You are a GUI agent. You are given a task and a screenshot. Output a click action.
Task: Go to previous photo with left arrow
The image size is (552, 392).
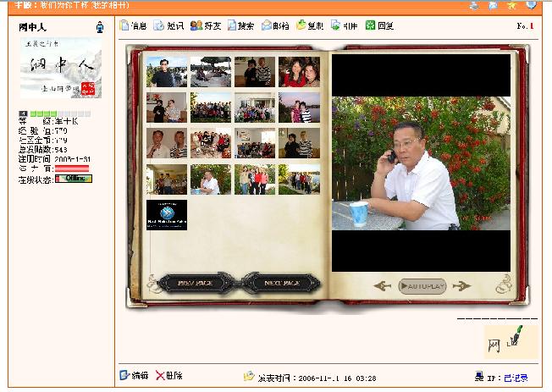(383, 286)
